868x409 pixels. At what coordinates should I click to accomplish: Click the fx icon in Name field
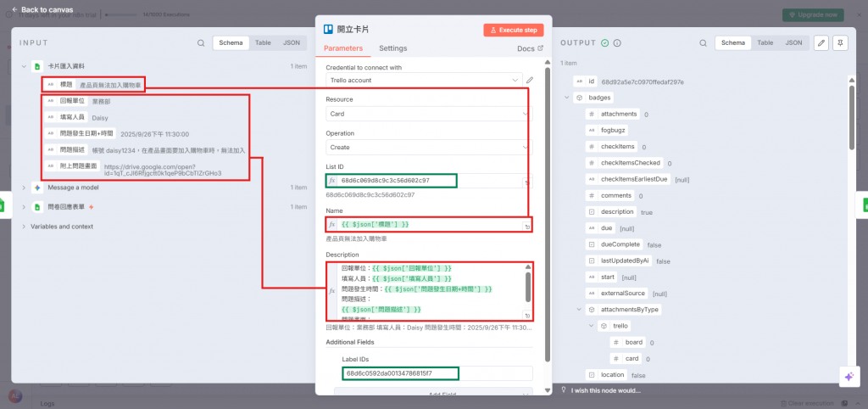[332, 225]
